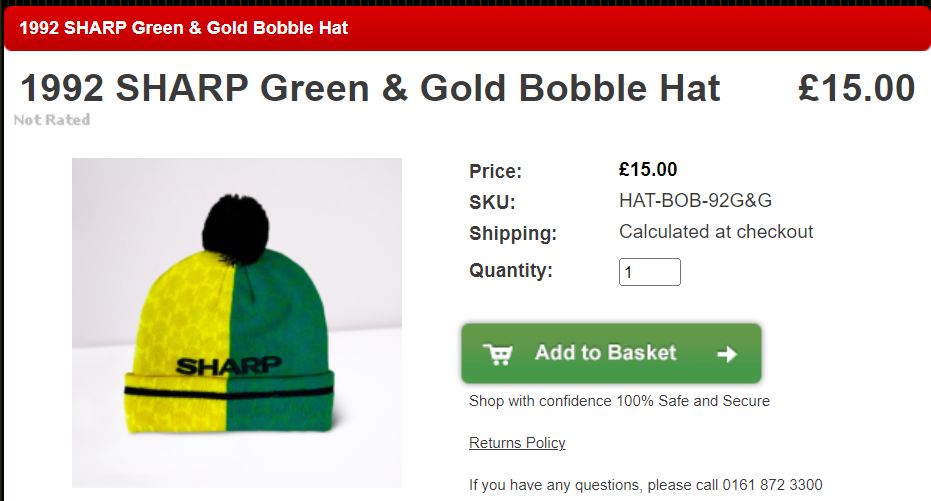The image size is (931, 501).
Task: Click the phone number 0161 872 3300
Action: tap(772, 485)
